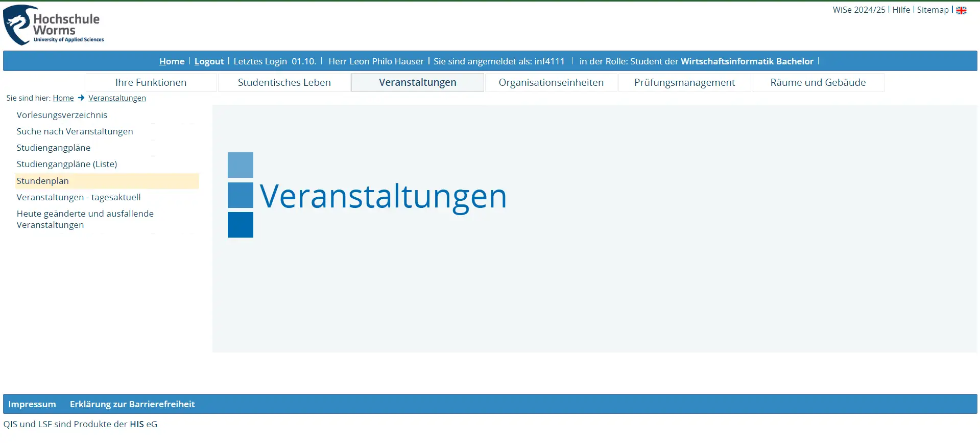The height and width of the screenshot is (443, 980).
Task: Open Suche nach Veranstaltungen
Action: (75, 131)
